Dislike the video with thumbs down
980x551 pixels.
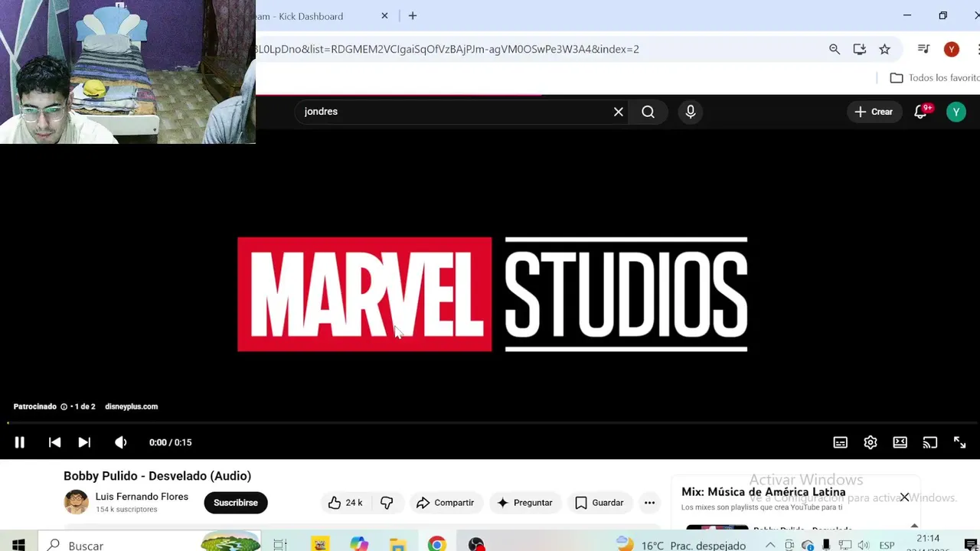(387, 503)
